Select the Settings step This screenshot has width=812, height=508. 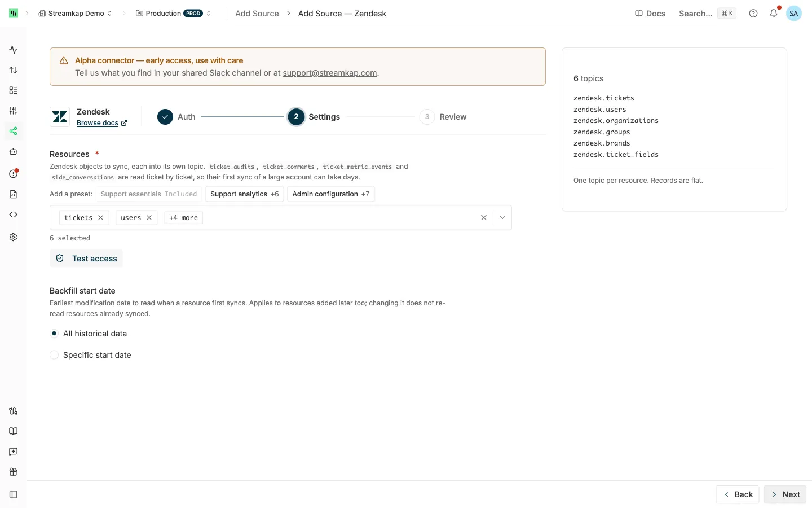coord(314,117)
